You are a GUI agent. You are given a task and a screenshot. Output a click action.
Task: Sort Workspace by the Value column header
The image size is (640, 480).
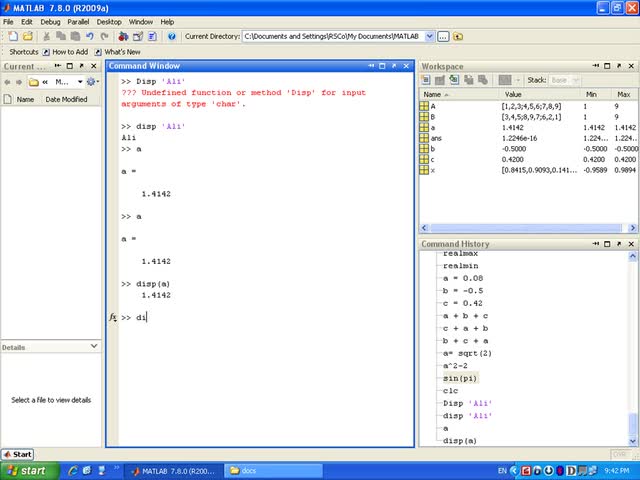[x=512, y=94]
